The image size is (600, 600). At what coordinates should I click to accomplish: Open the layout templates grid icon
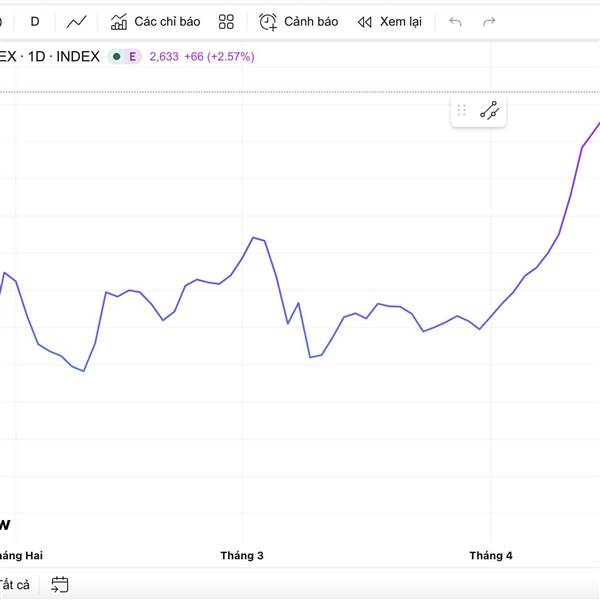(x=226, y=21)
